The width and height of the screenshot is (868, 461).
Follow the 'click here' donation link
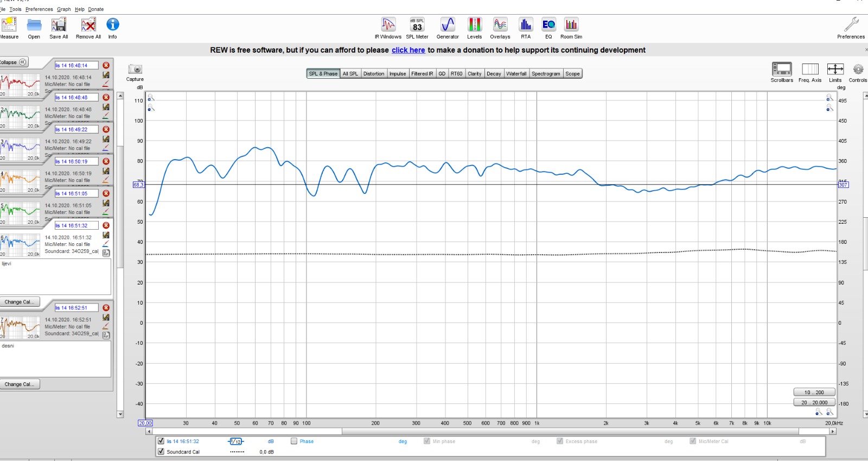tap(409, 50)
